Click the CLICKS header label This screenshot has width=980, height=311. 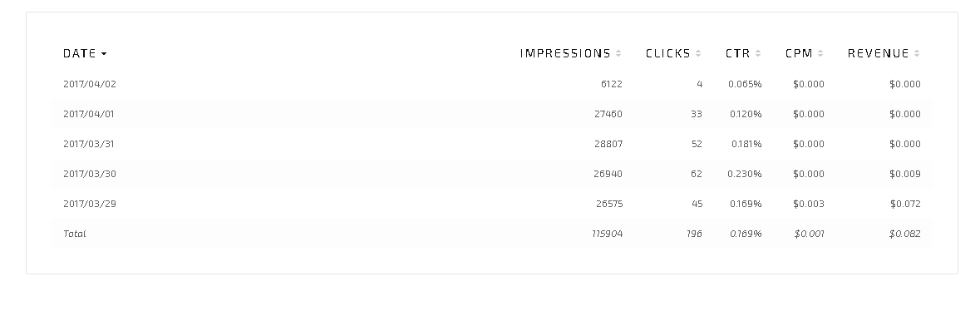[668, 54]
